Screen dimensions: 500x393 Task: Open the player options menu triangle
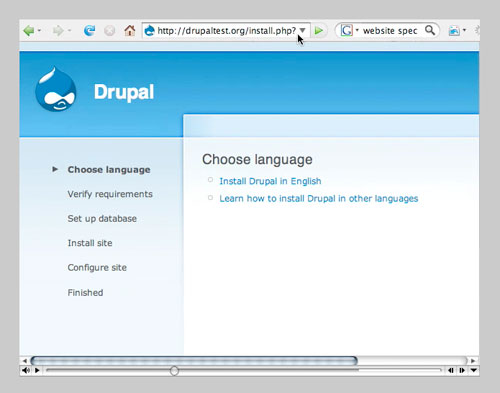click(x=474, y=370)
